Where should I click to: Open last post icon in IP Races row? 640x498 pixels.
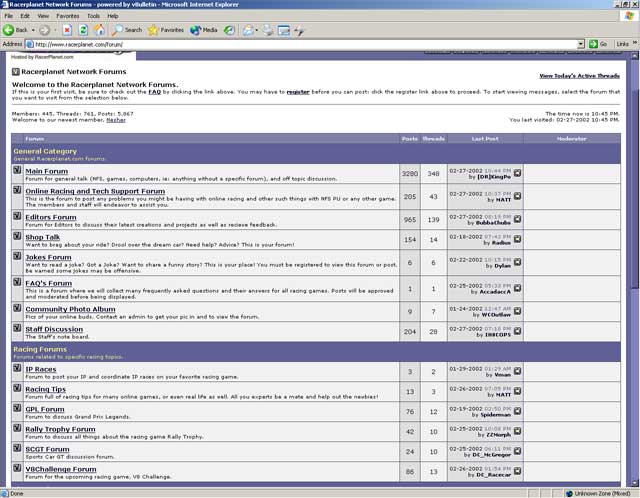[518, 371]
